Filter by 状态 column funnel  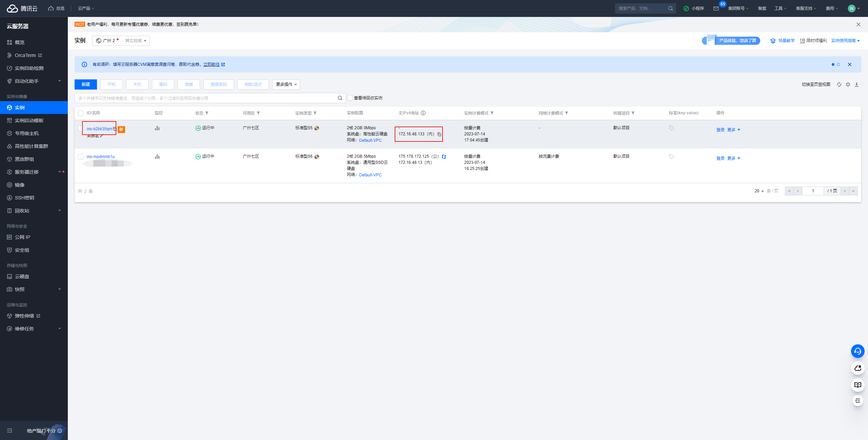207,113
